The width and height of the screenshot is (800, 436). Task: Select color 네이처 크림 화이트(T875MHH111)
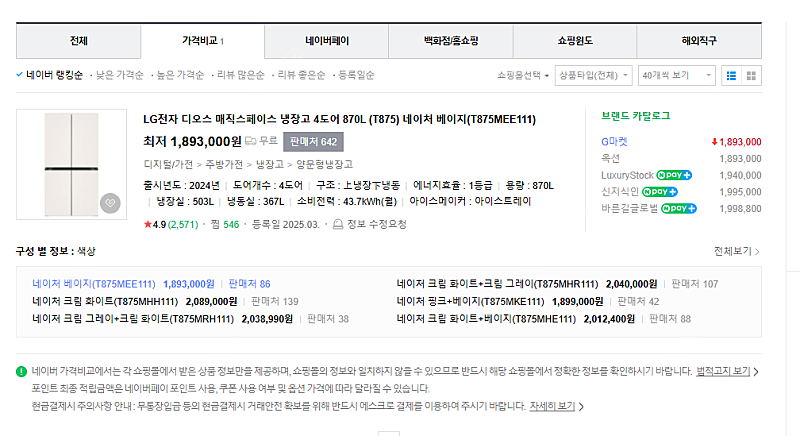click(105, 301)
